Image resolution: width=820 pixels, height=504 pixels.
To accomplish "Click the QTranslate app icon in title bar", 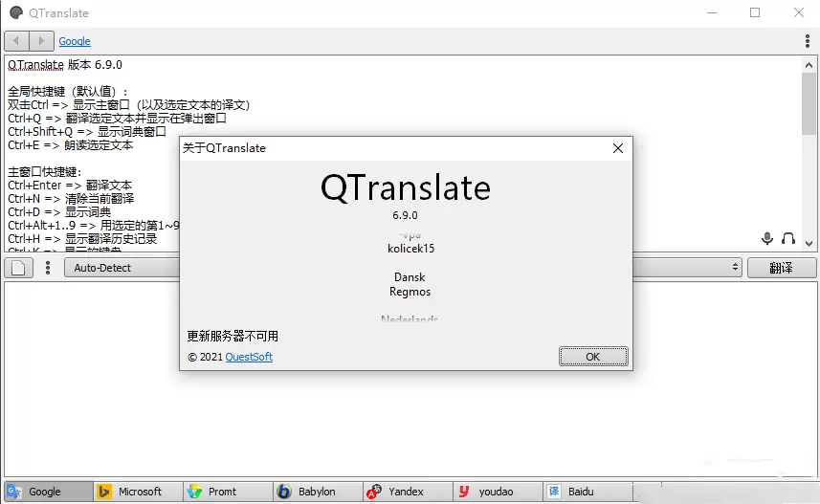I will click(x=16, y=12).
